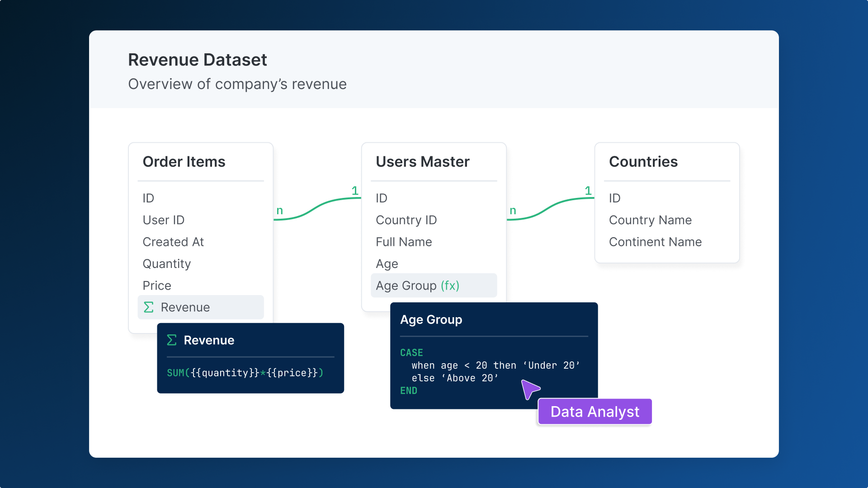Click the sigma icon next to Revenue
This screenshot has width=868, height=488.
pos(148,307)
